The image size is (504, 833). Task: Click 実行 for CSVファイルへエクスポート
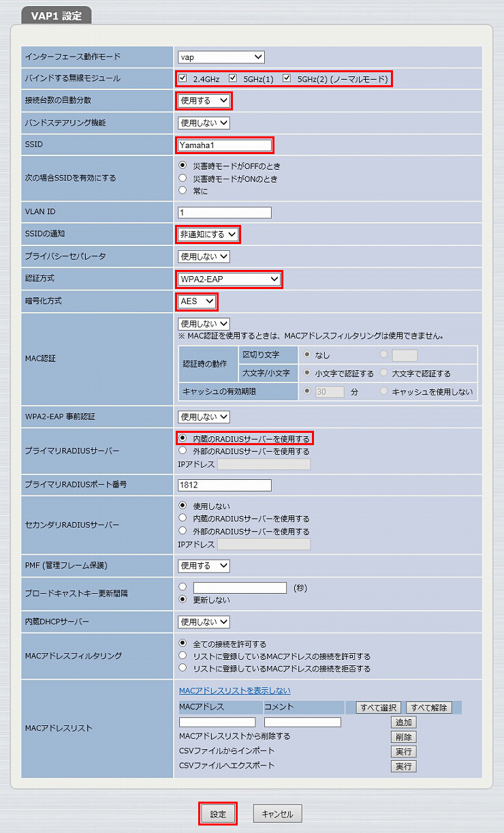404,766
